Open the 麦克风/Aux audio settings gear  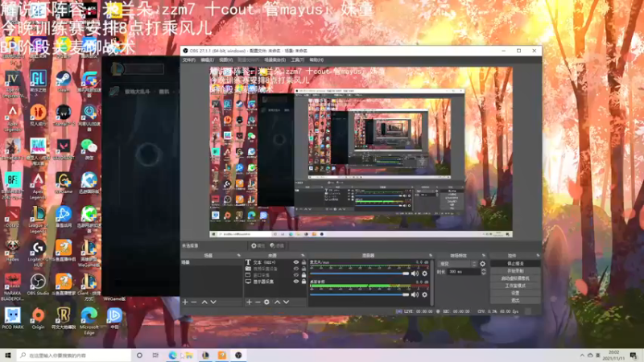point(425,274)
